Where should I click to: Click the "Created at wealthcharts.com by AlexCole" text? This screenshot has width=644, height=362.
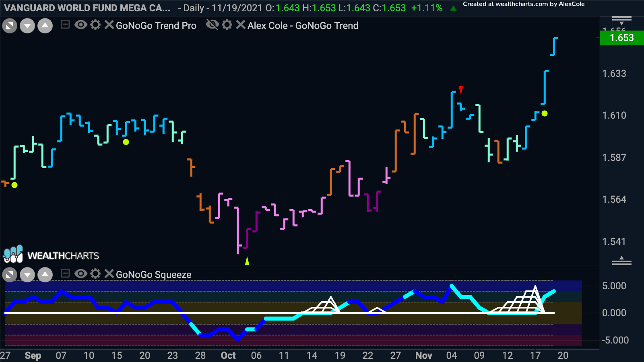(x=524, y=4)
